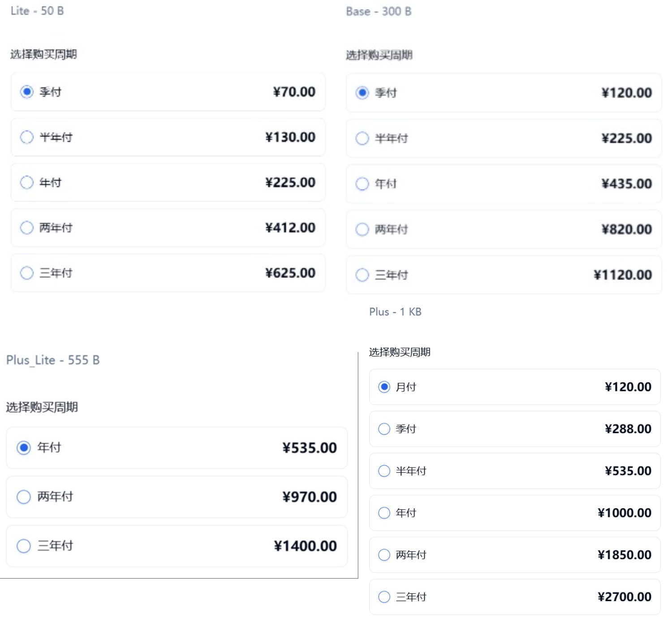672x628 pixels.
Task: Select Lite plan 季付 radio option
Action: tap(27, 92)
